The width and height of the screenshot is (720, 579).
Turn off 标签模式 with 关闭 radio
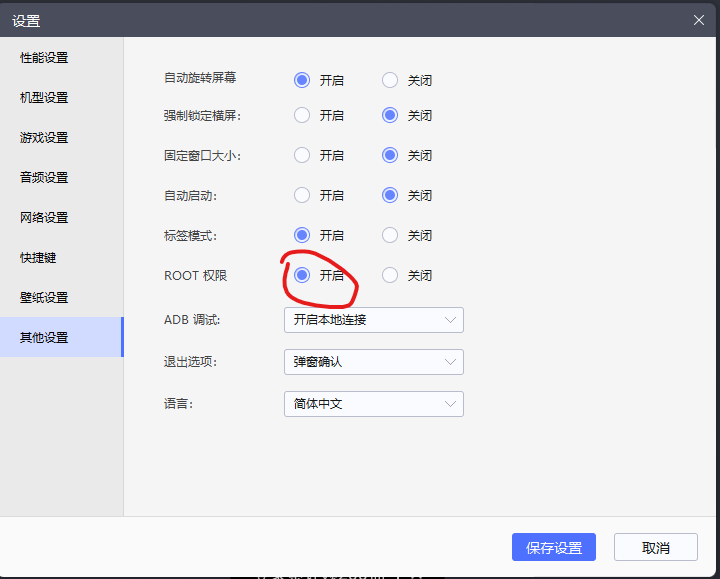(390, 236)
